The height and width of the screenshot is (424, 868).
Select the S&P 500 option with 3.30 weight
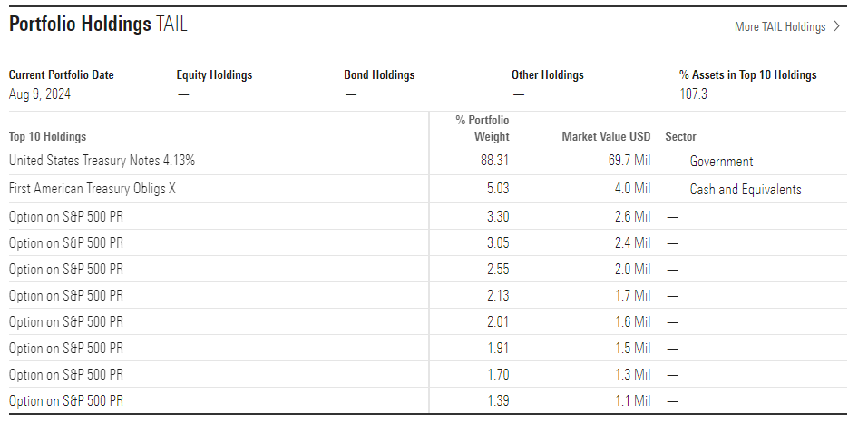point(65,216)
